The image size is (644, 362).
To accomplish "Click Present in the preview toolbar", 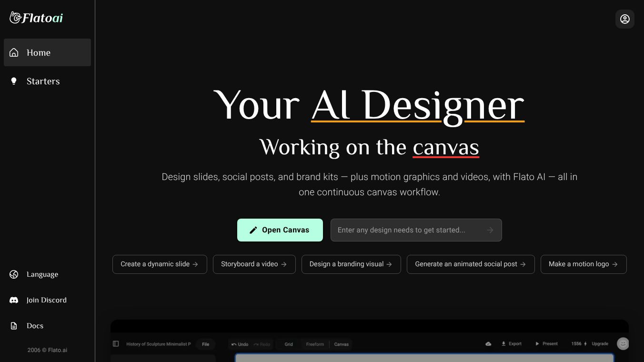I will 546,344.
